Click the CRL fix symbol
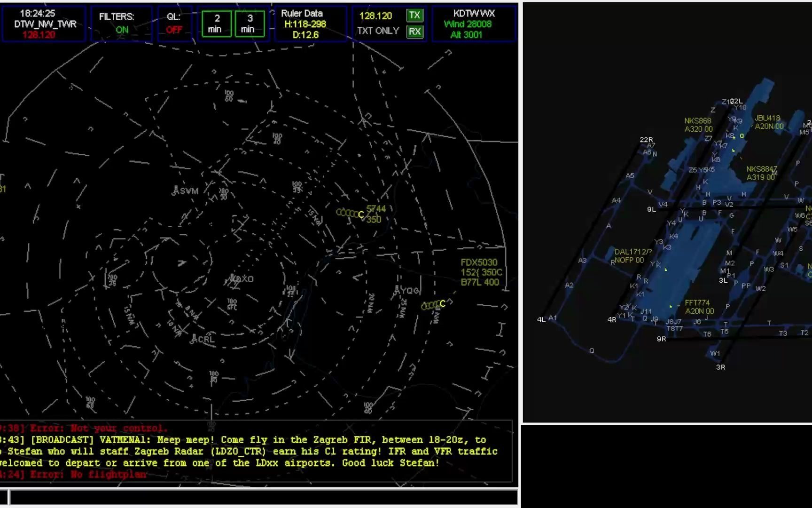 click(x=195, y=339)
